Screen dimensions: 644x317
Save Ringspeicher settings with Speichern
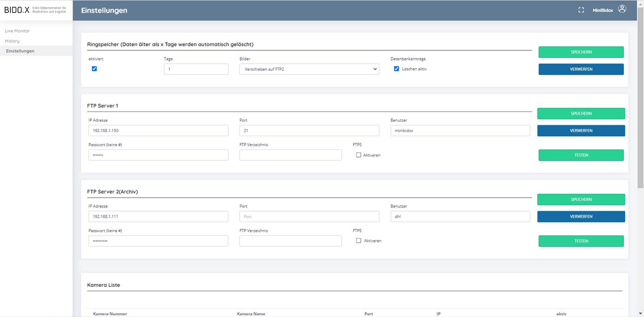[x=581, y=52]
